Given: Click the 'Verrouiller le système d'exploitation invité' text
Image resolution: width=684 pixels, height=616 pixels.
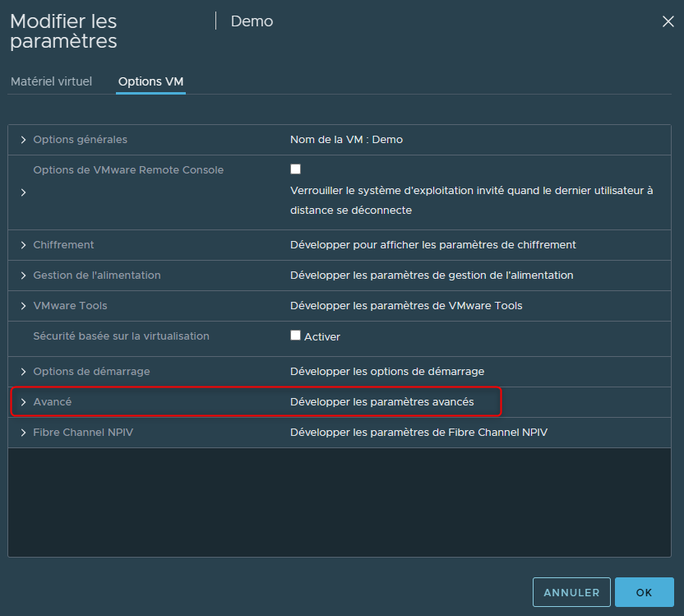Looking at the screenshot, I should (x=472, y=200).
